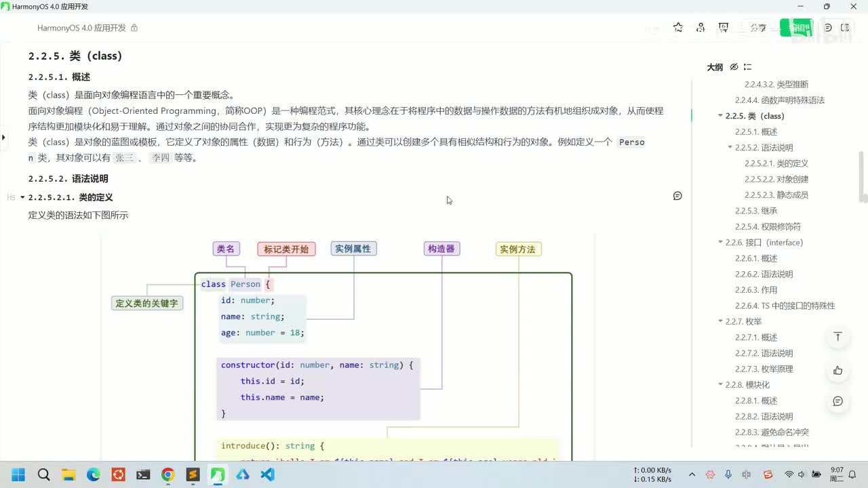868x488 pixels.
Task: Open 2.2.5.4. 权限修饰符 in the outline
Action: 768,227
